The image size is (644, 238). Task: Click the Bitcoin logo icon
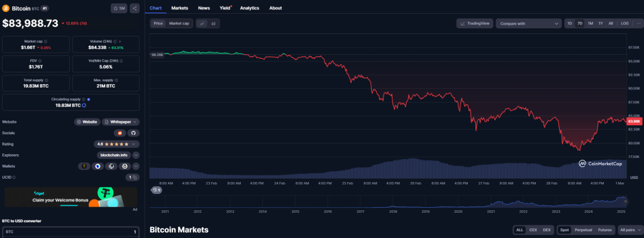tap(6, 8)
